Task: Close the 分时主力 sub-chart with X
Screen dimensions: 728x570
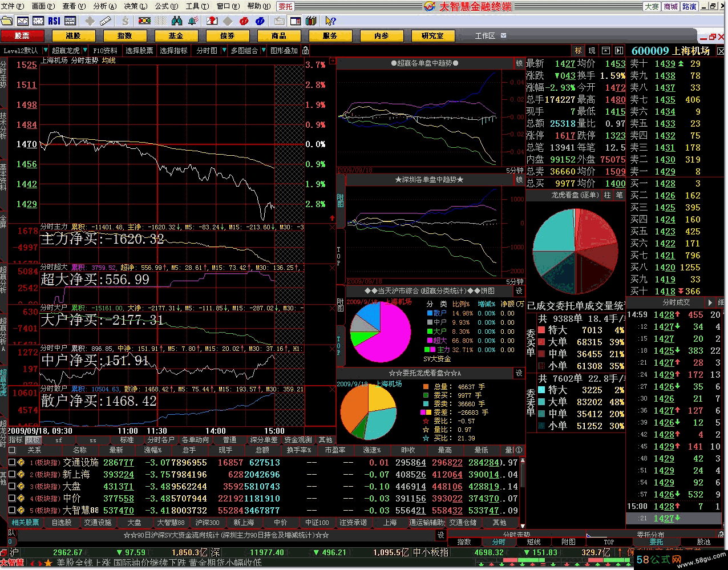Action: (x=333, y=227)
